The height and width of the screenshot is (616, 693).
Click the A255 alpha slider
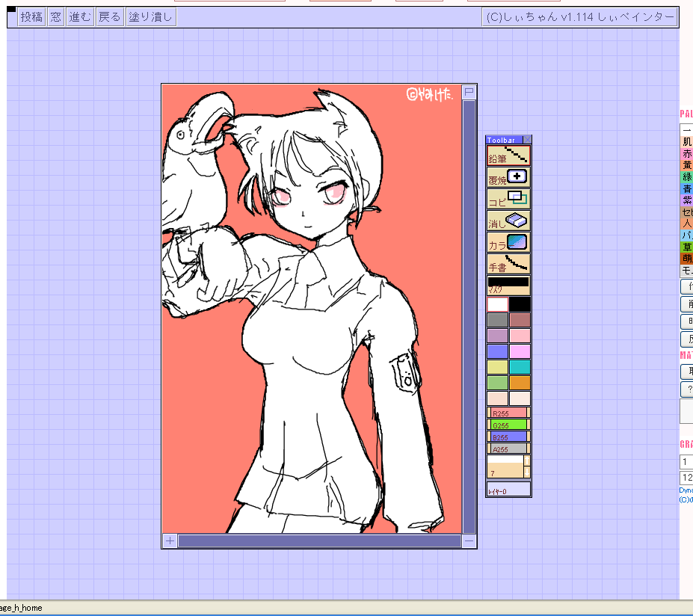tap(508, 449)
